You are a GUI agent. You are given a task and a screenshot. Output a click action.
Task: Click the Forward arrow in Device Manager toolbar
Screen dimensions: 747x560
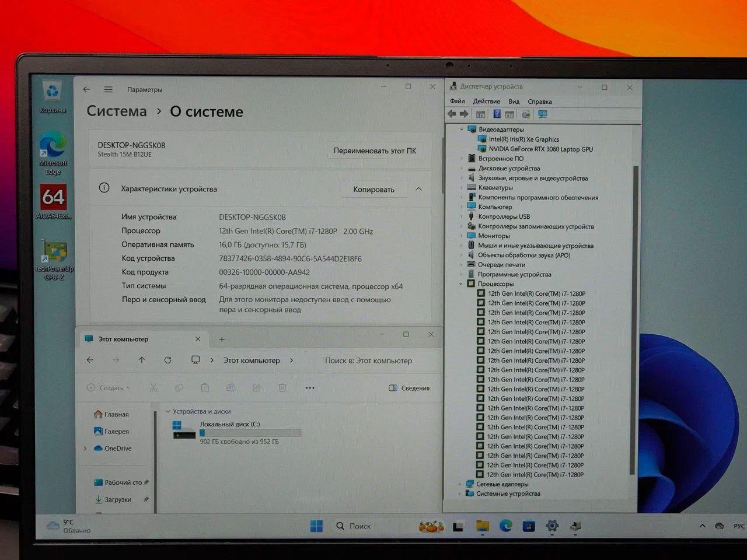(464, 114)
